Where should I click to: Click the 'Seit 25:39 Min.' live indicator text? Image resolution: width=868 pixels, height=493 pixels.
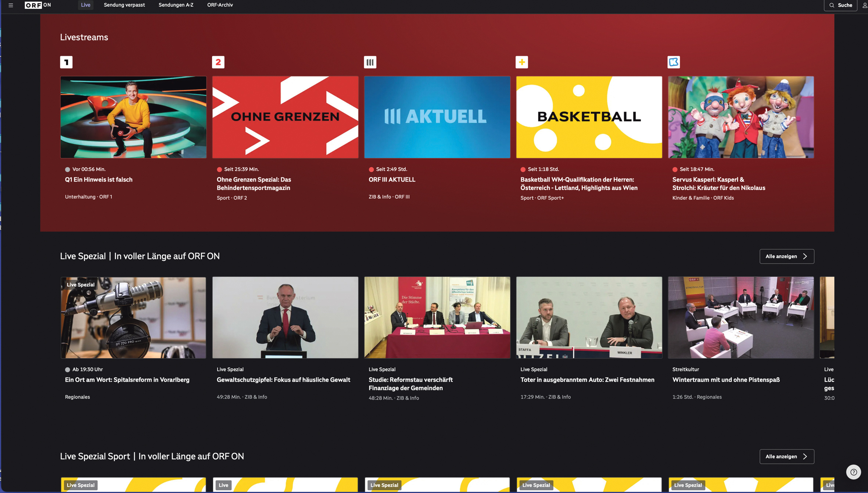tap(241, 169)
